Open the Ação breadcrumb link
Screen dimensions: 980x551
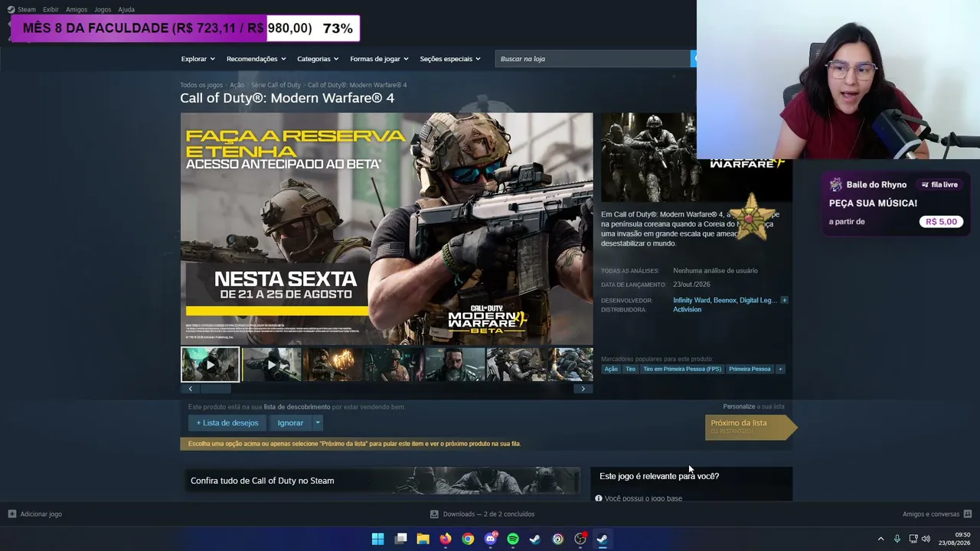(237, 85)
